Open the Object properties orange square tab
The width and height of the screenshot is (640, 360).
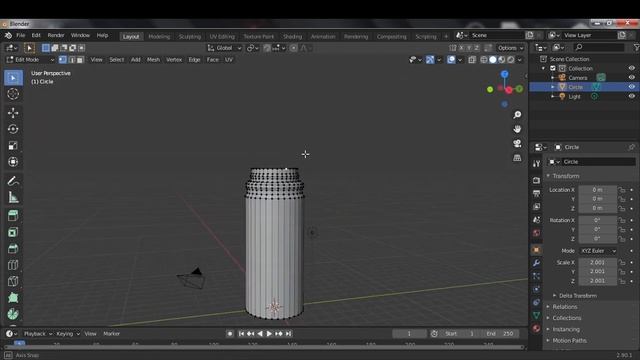tap(536, 249)
